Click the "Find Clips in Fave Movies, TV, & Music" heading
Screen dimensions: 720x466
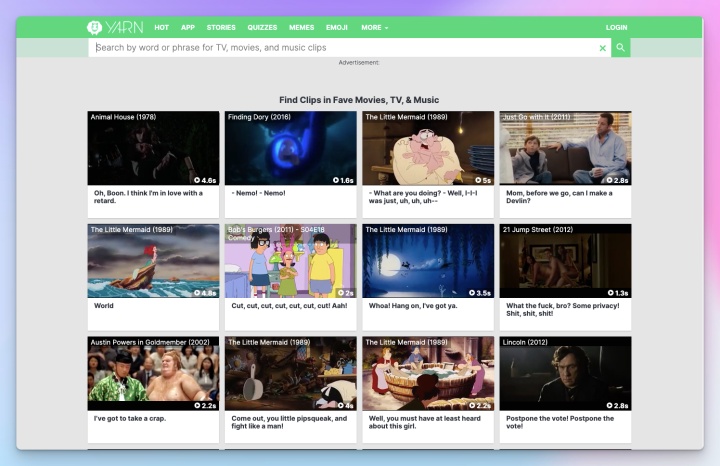pos(359,100)
